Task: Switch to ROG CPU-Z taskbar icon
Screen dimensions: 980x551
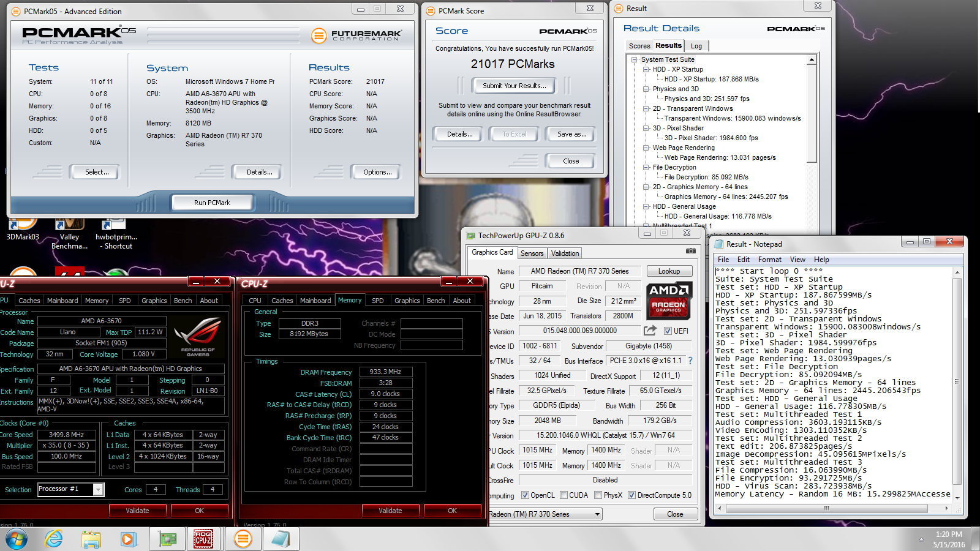Action: tap(203, 539)
